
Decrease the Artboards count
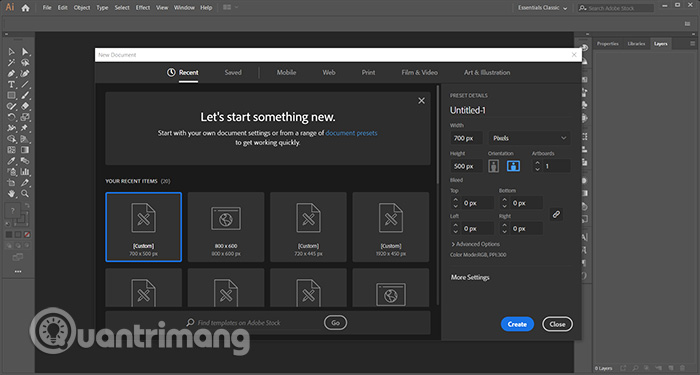pos(537,169)
